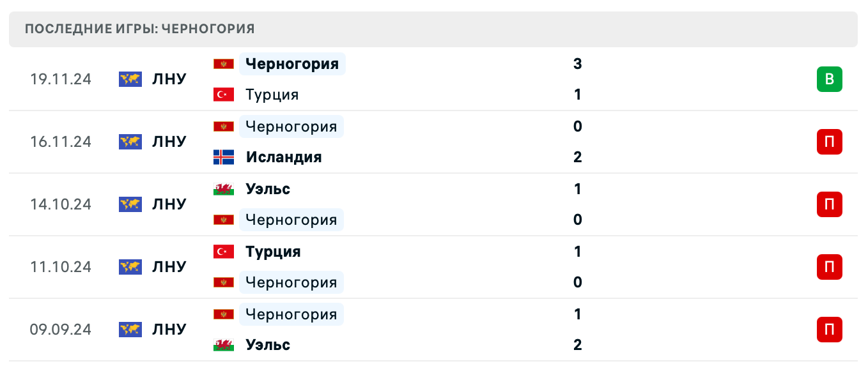The image size is (868, 373).
Task: Expand the Уэльс vs Черногория match entry
Action: 434,204
